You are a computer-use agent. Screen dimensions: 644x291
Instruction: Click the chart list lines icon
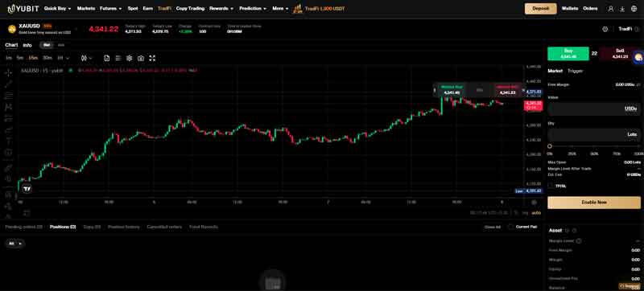point(118,58)
